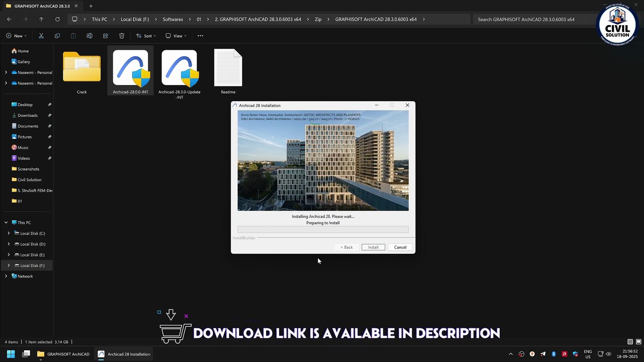Click the Install button in the Archicad dialog
This screenshot has height=362, width=644.
(x=373, y=247)
